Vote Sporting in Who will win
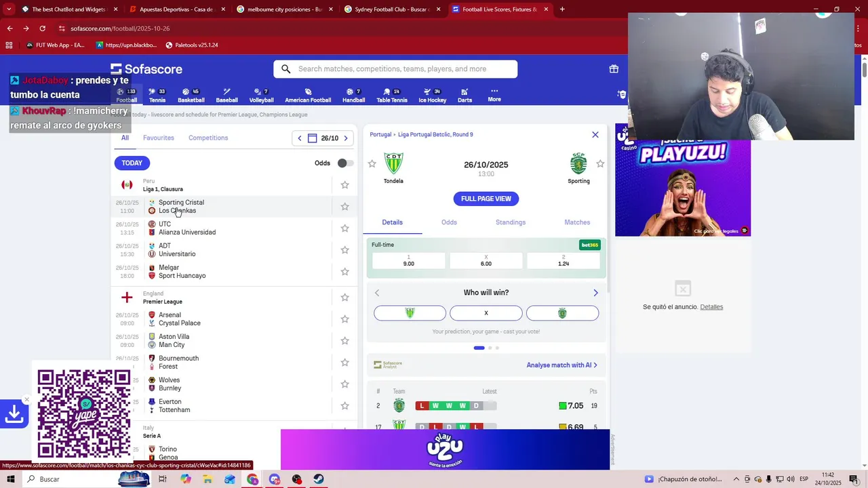 click(x=562, y=313)
